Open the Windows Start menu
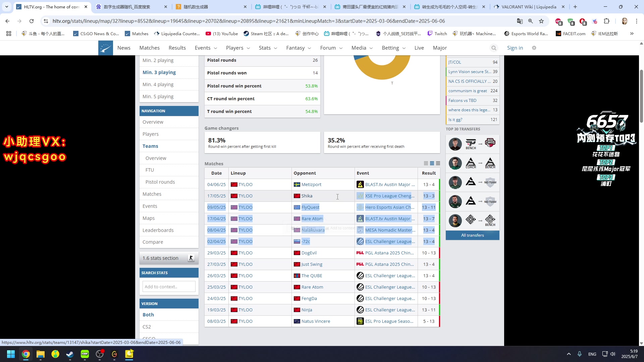This screenshot has height=362, width=644. click(11, 354)
